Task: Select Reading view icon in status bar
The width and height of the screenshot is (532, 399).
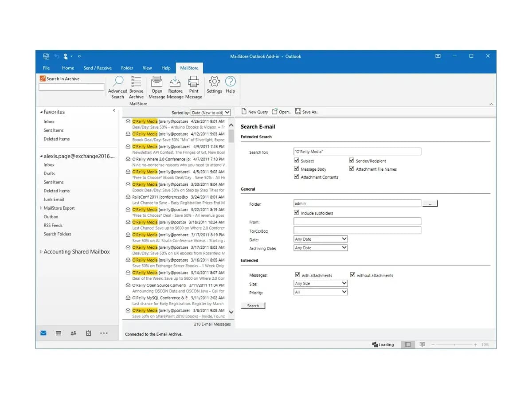Action: (422, 344)
